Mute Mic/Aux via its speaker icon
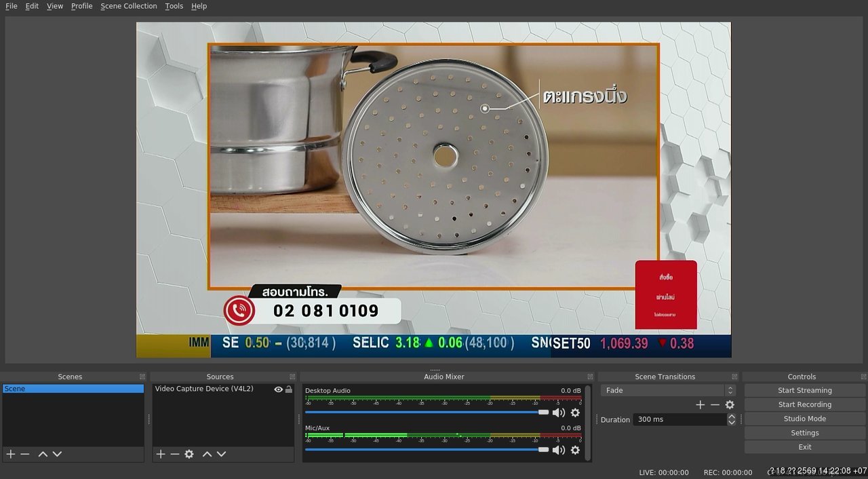Viewport: 868px width, 479px height. click(x=558, y=450)
